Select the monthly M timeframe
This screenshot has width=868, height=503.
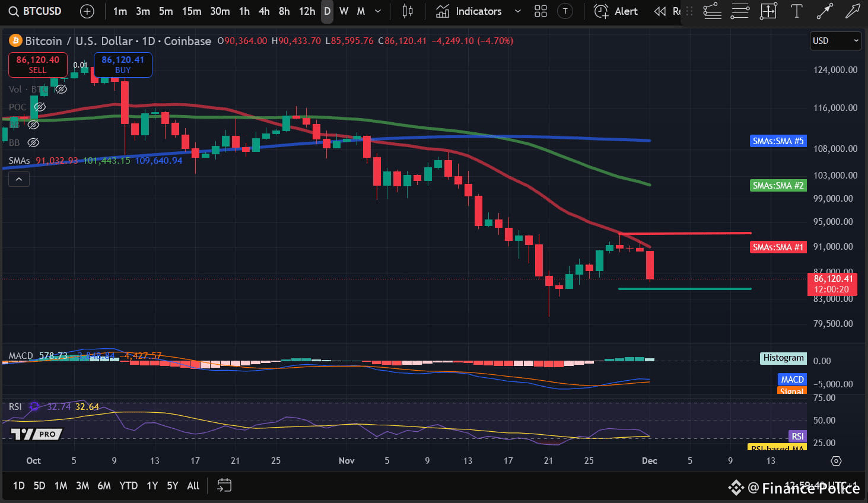(361, 11)
